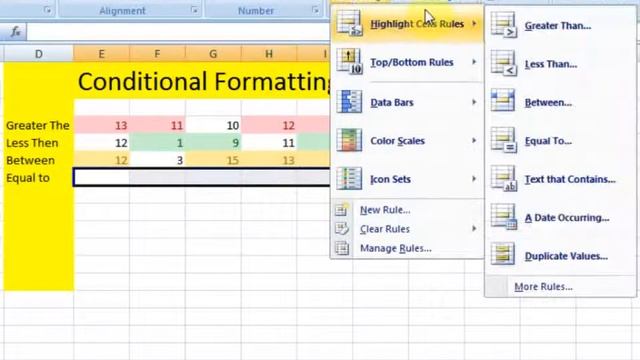
Task: Select Duplicate Values... option
Action: coord(560,256)
